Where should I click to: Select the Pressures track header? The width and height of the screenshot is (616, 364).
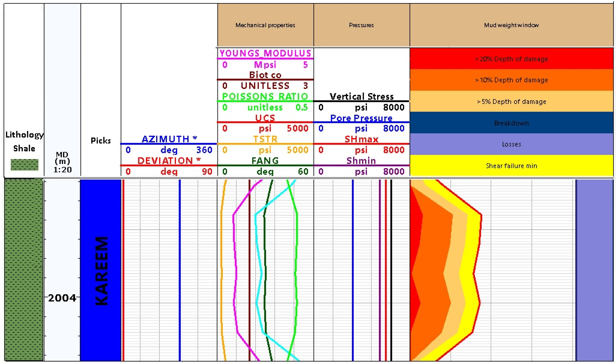[361, 25]
